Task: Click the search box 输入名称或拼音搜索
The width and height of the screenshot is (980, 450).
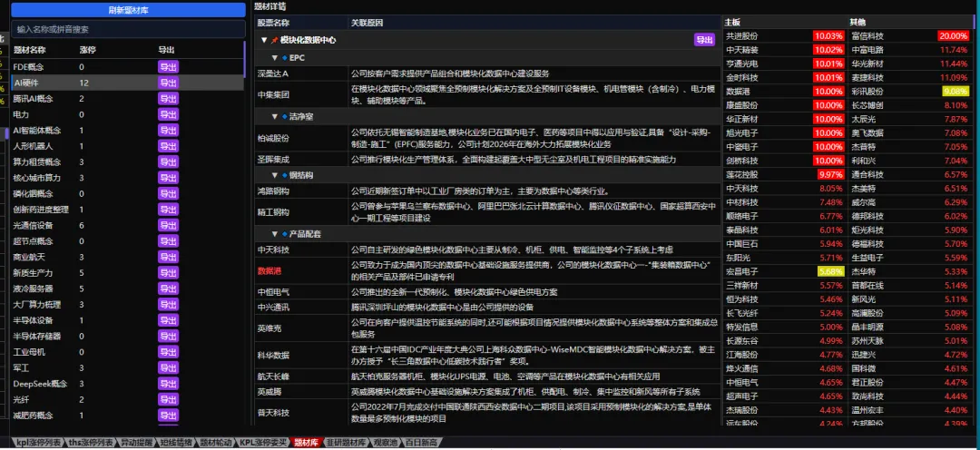Action: click(x=128, y=29)
